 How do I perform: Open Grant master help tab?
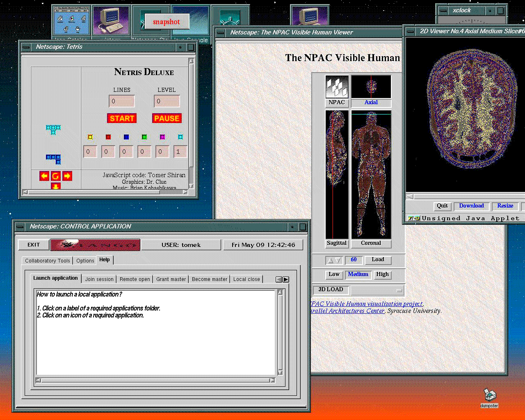tap(171, 279)
